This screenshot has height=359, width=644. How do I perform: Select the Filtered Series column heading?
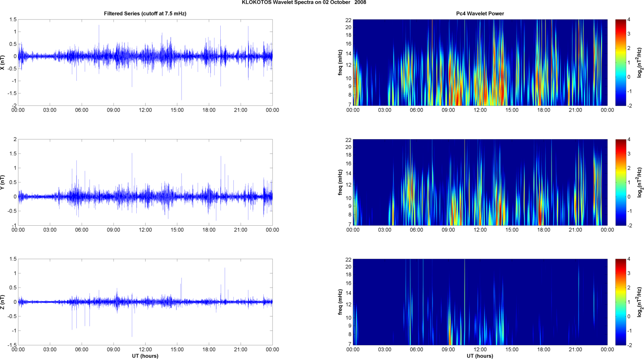click(x=145, y=13)
